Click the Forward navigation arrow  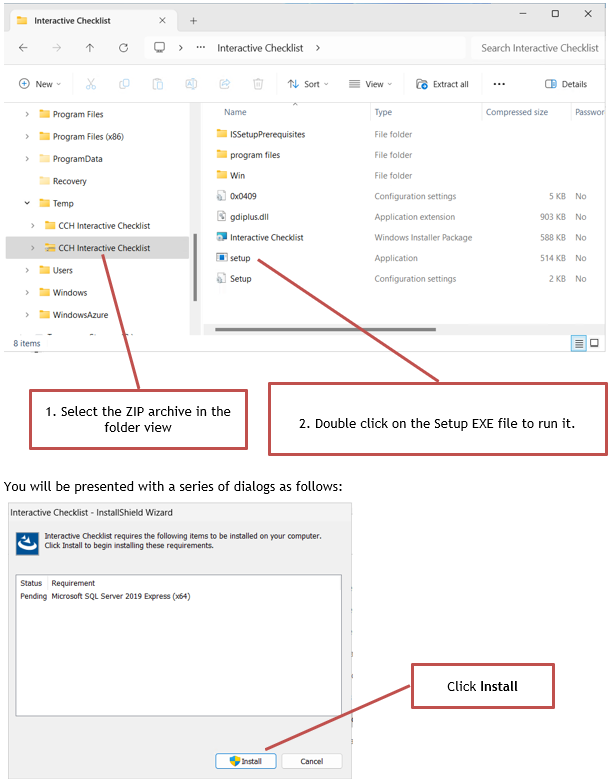[x=57, y=48]
